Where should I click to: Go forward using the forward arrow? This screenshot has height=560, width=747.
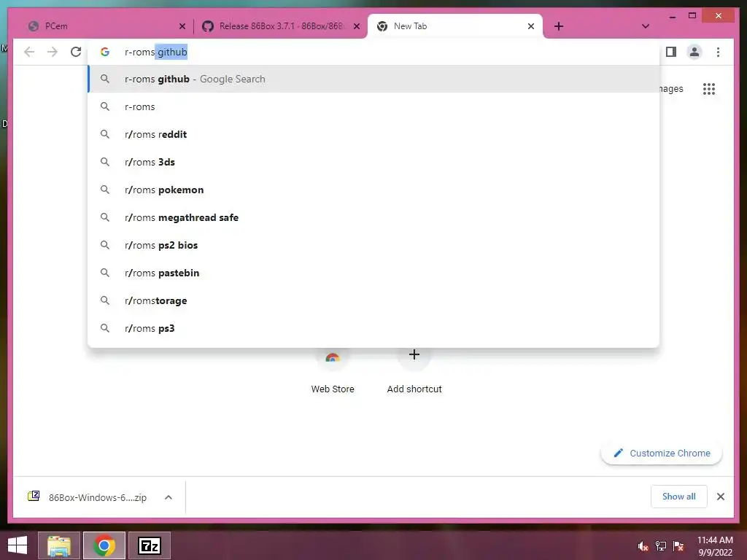click(53, 52)
